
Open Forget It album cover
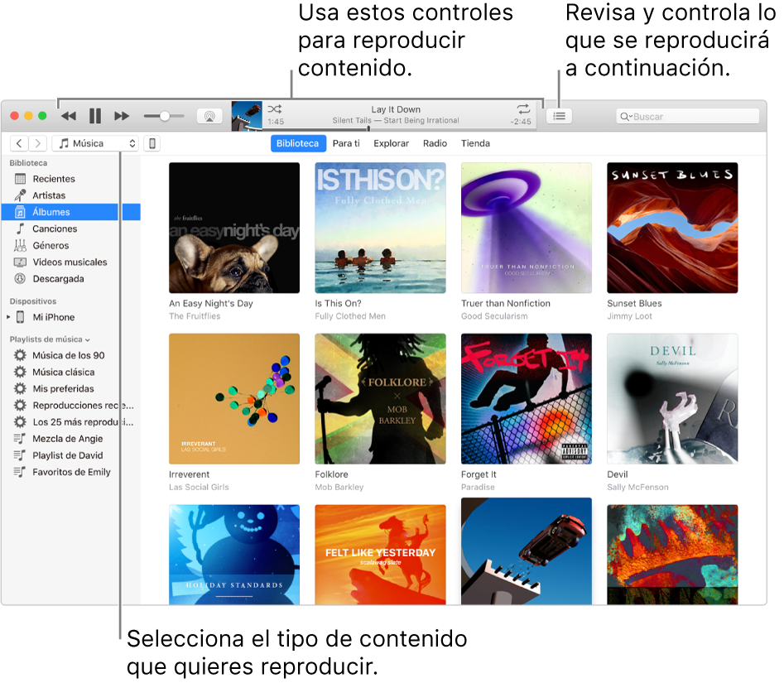click(x=527, y=399)
